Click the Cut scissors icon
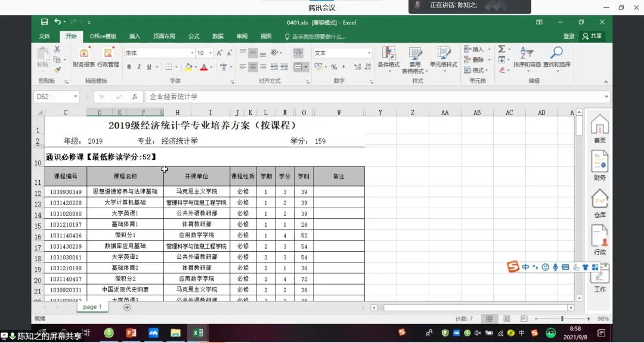 pos(57,50)
